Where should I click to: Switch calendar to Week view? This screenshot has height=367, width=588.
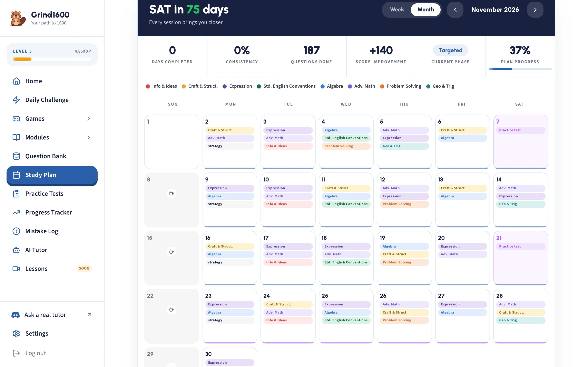(397, 9)
